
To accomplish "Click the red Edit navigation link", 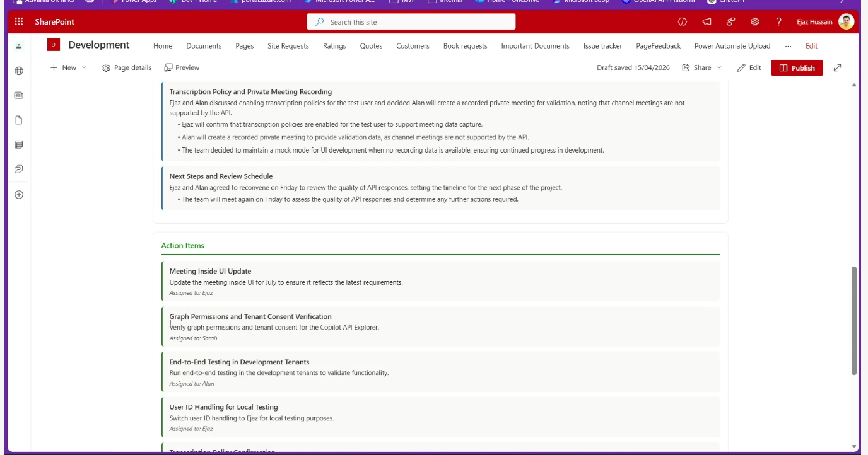I will [x=811, y=46].
